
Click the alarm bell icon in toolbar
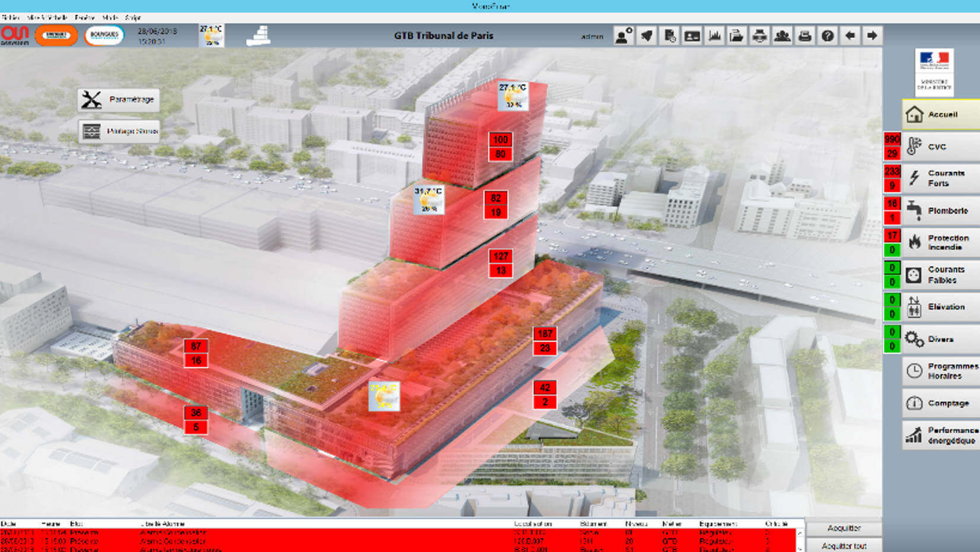coord(647,36)
